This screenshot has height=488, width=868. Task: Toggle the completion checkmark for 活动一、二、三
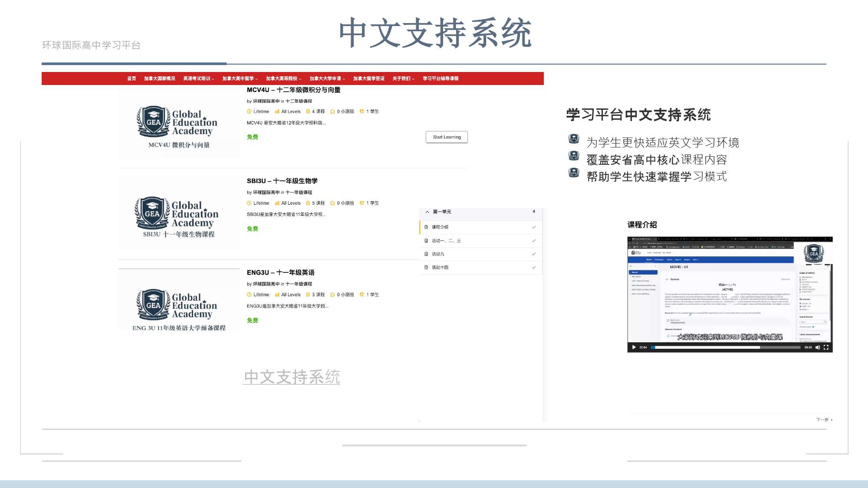[534, 240]
